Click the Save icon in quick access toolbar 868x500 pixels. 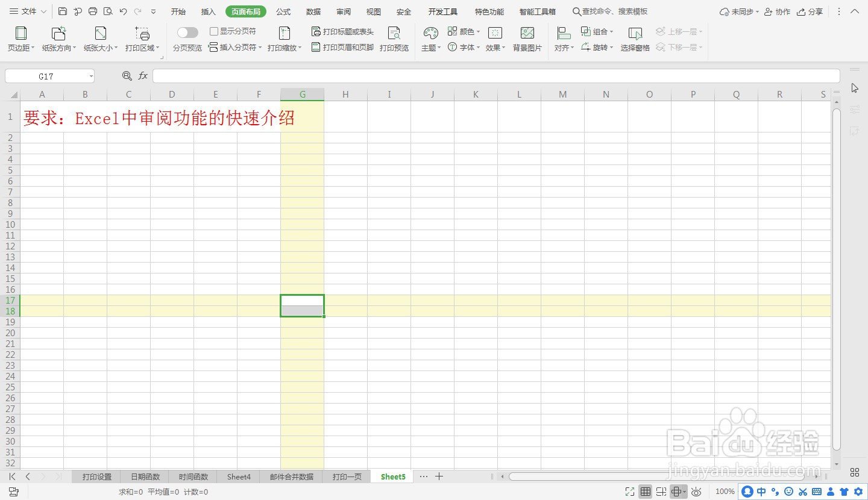click(x=63, y=11)
